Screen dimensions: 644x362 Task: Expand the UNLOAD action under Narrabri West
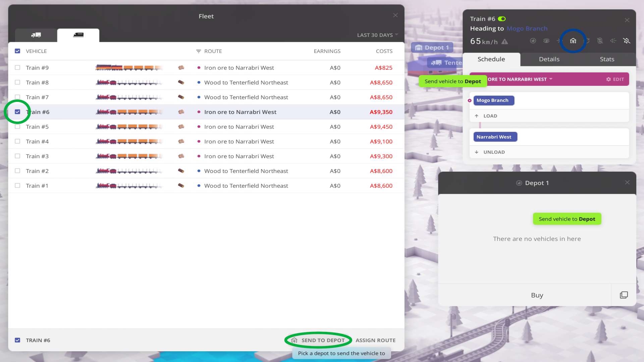coord(549,152)
